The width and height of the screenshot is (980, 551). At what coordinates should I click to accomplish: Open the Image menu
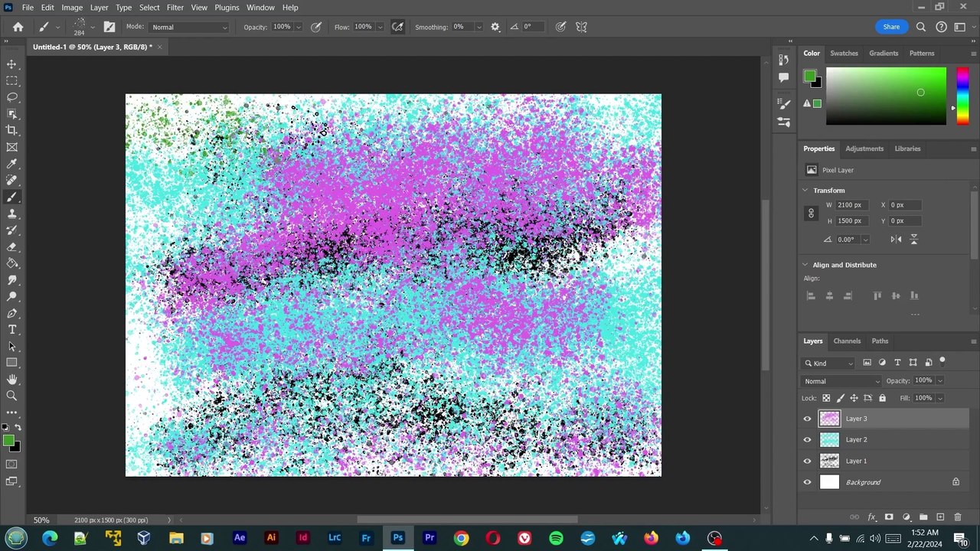72,8
